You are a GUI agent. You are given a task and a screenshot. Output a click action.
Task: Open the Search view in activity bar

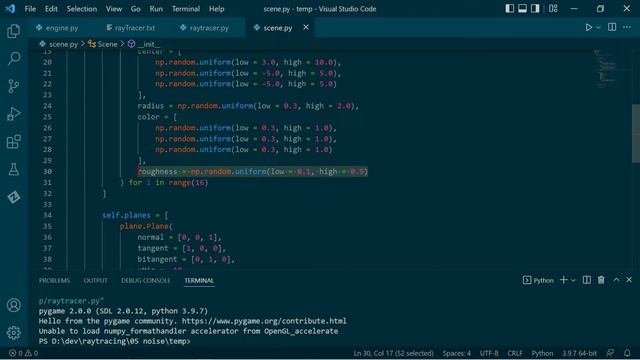point(13,58)
